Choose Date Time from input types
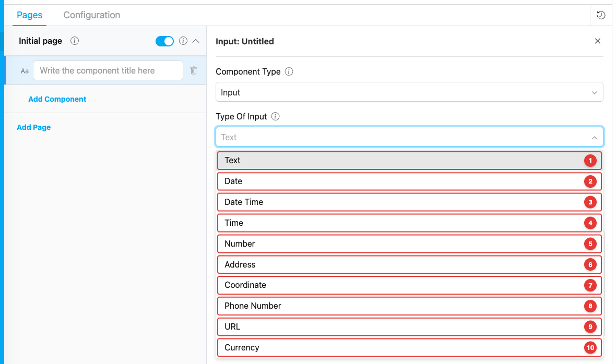 pyautogui.click(x=409, y=202)
